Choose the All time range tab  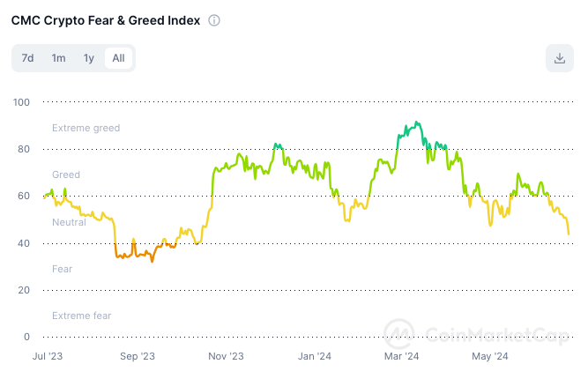click(x=118, y=58)
